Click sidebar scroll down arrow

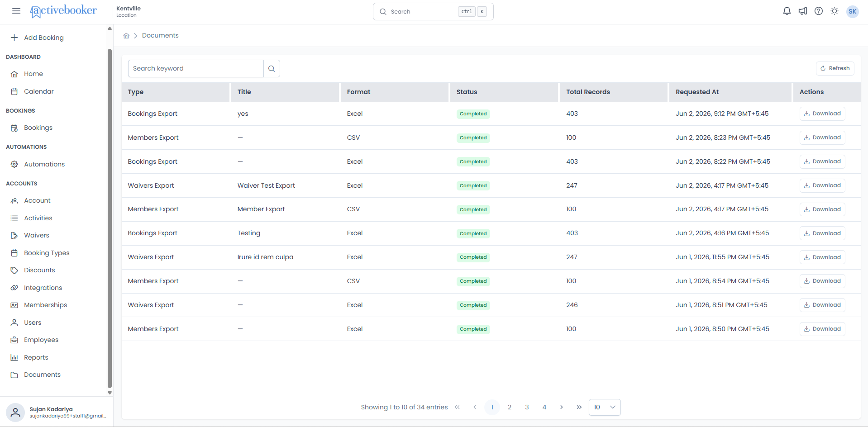point(110,393)
